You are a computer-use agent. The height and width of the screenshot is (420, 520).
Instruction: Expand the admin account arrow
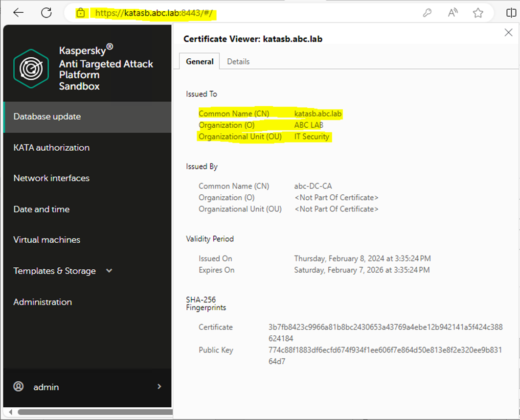(x=159, y=387)
